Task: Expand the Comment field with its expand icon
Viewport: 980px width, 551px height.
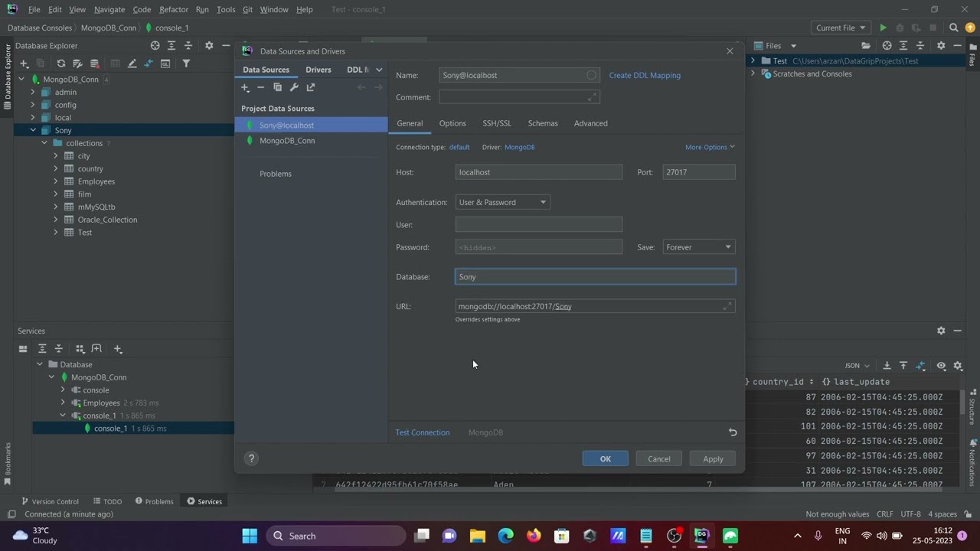Action: tap(592, 97)
